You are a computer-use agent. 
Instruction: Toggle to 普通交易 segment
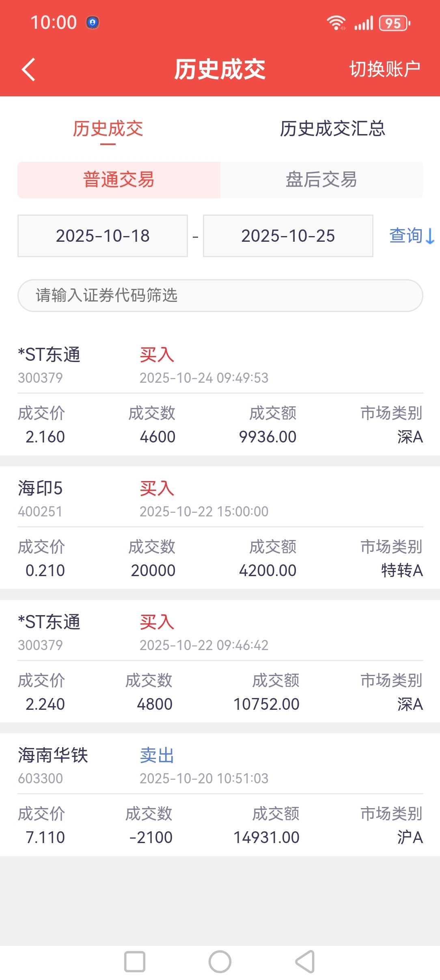119,180
